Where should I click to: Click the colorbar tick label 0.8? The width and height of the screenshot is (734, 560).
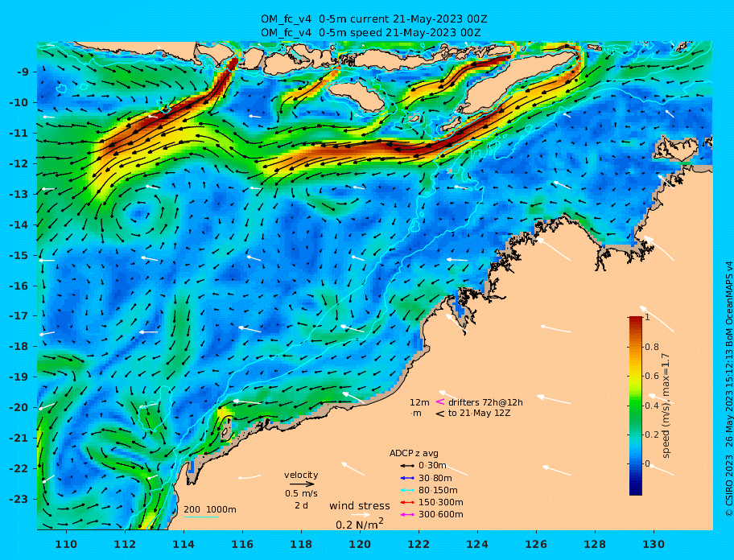click(x=652, y=347)
